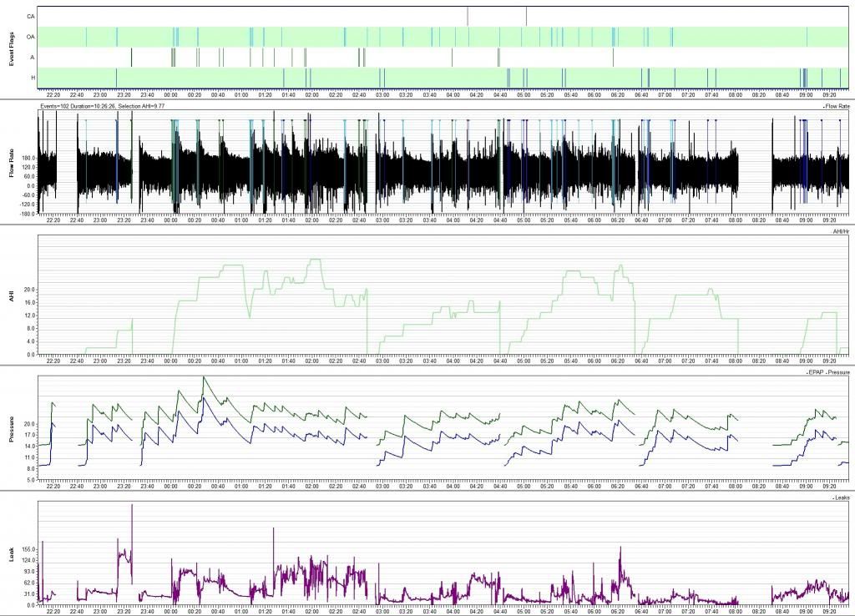Select the OA event flag row label
The width and height of the screenshot is (855, 616).
point(31,37)
